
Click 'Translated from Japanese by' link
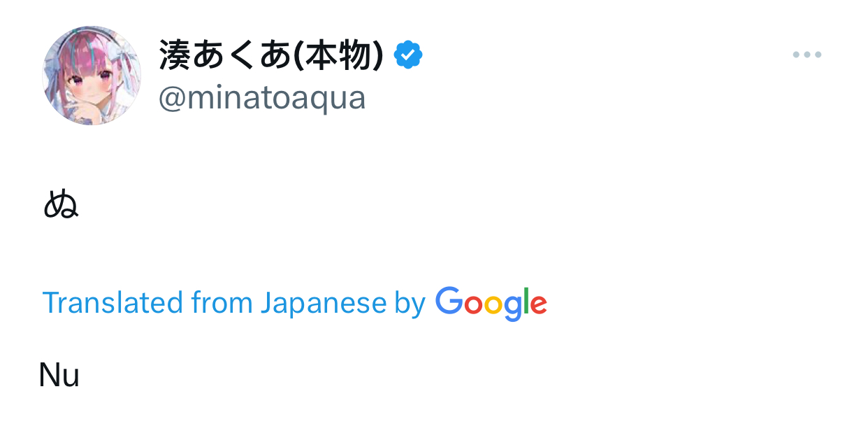[233, 304]
